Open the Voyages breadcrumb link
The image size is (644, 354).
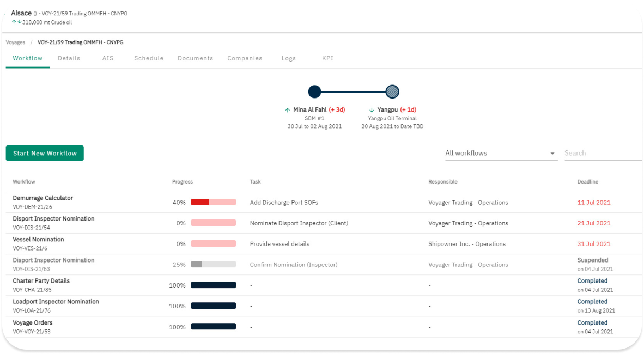(15, 42)
